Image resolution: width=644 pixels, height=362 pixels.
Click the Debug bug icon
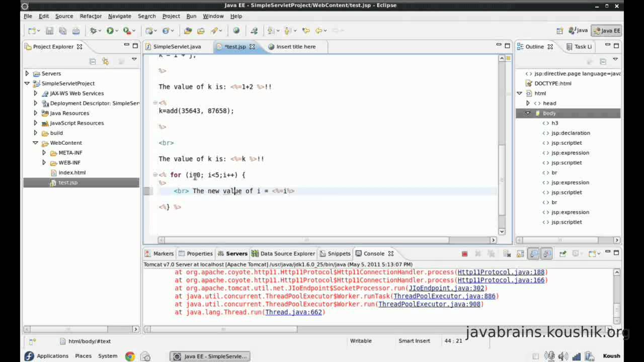tap(93, 31)
